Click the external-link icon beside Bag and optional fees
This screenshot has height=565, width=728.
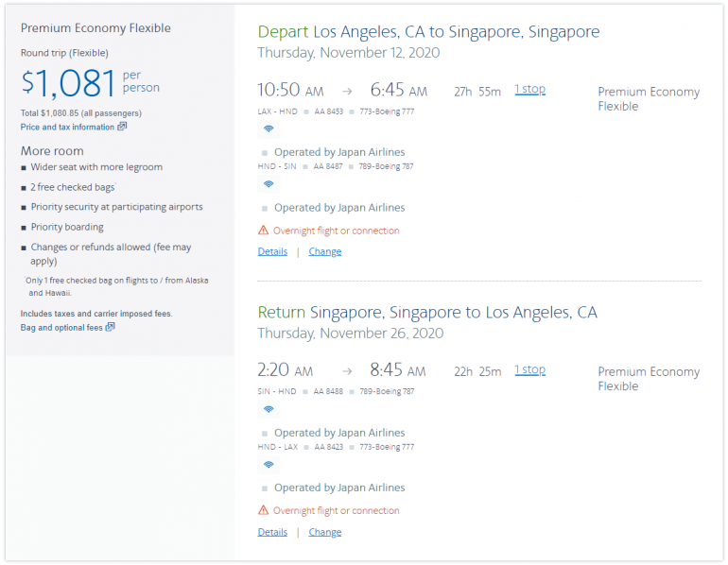(111, 327)
